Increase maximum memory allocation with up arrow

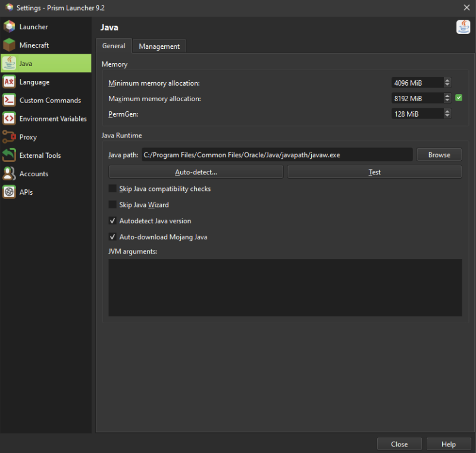447,96
